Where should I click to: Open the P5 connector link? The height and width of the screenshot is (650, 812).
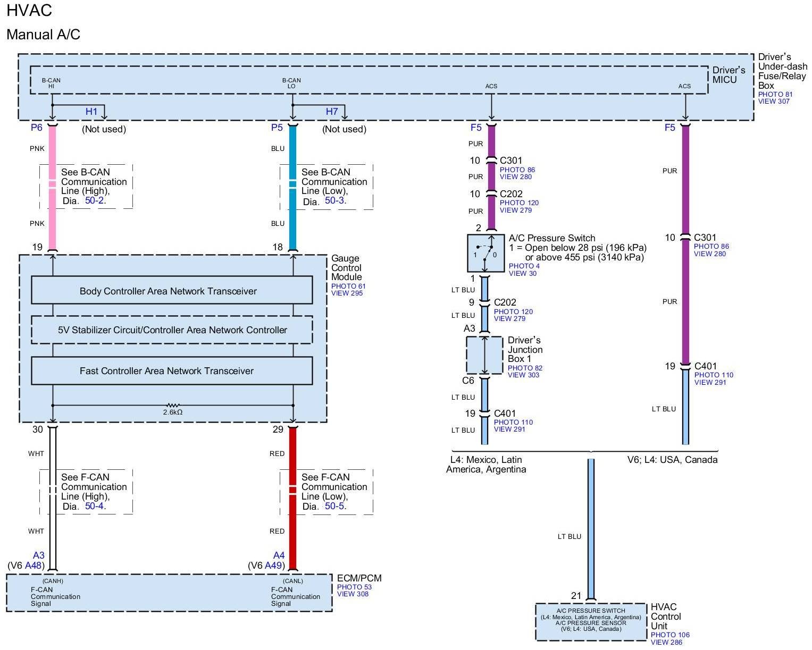(x=277, y=128)
